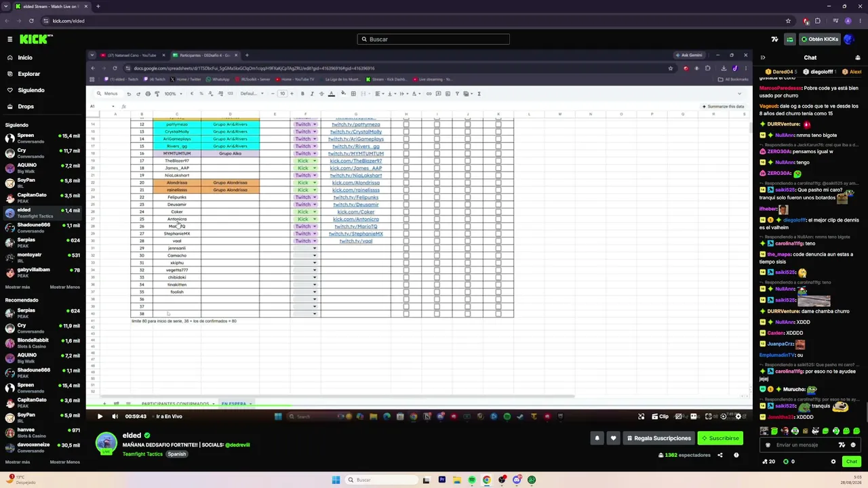Open Drops in the sidebar
This screenshot has height=488, width=868.
coord(26,106)
